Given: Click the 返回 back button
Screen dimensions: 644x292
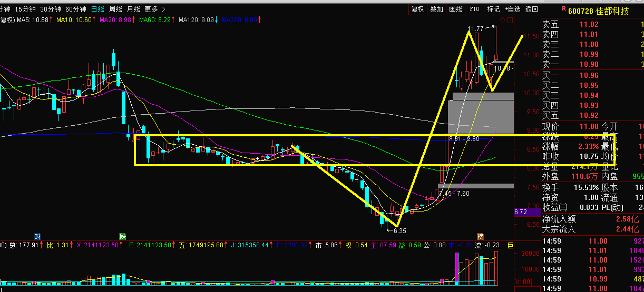Looking at the screenshot, I should point(532,9).
